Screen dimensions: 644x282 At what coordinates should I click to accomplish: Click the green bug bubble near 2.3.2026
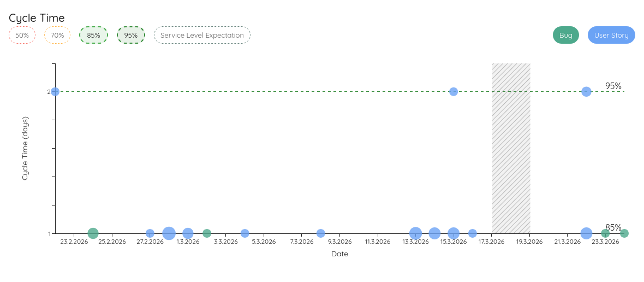coord(207,233)
